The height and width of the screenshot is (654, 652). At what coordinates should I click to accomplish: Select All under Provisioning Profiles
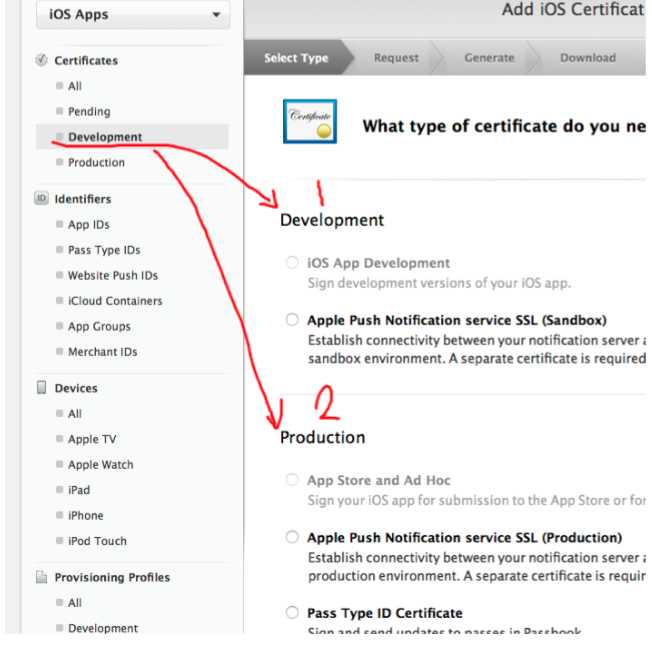click(x=75, y=603)
